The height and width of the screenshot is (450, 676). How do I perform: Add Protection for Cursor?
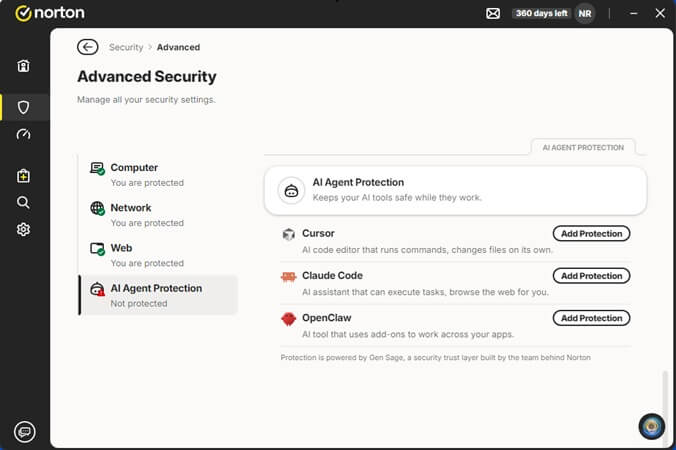pyautogui.click(x=591, y=234)
